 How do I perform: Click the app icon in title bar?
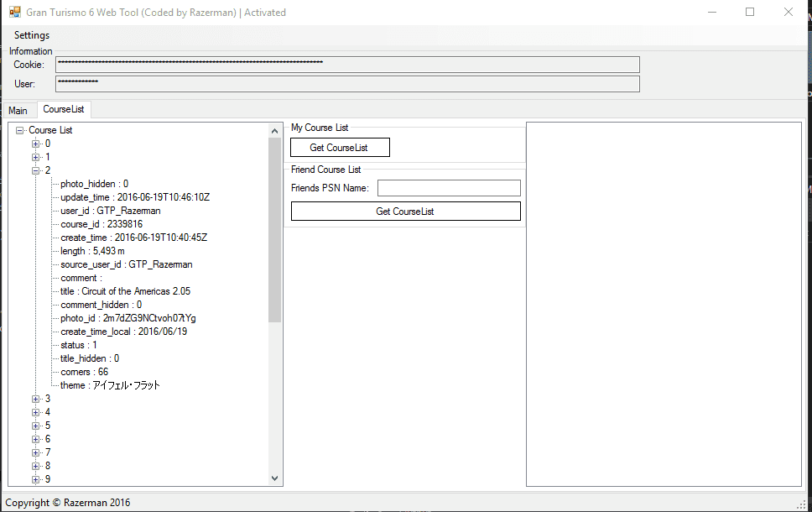(x=14, y=12)
